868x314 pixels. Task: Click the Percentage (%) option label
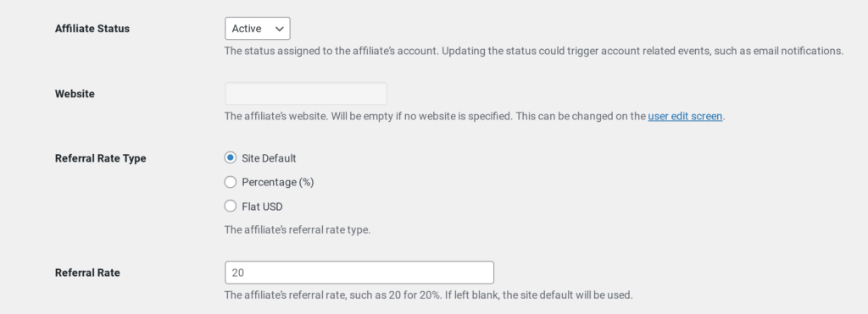tap(278, 182)
